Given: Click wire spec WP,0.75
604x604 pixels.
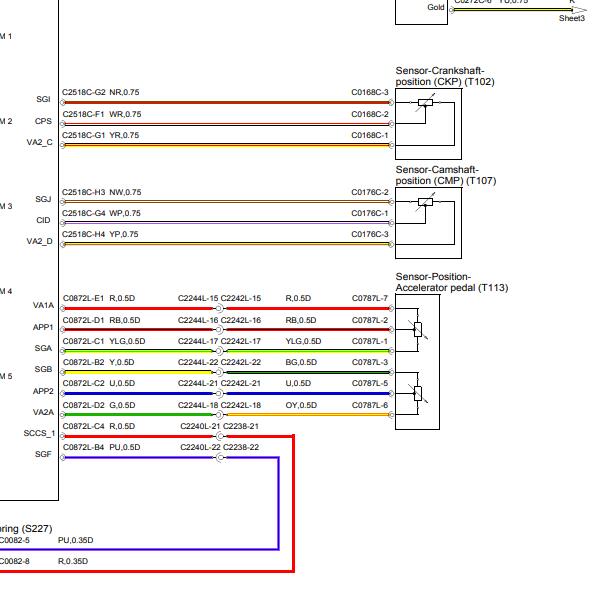Looking at the screenshot, I should click(125, 213).
